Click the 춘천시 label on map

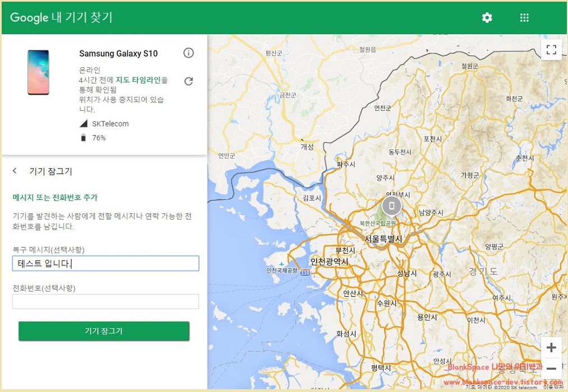tap(524, 158)
